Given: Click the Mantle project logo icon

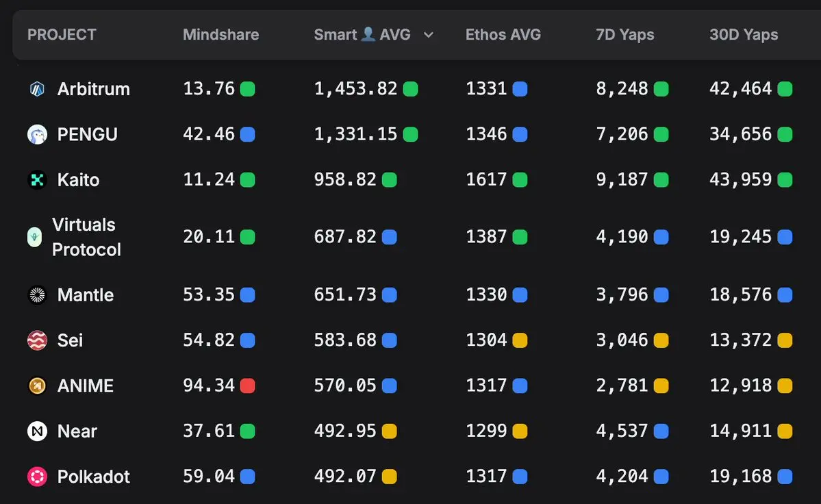Looking at the screenshot, I should (x=37, y=295).
